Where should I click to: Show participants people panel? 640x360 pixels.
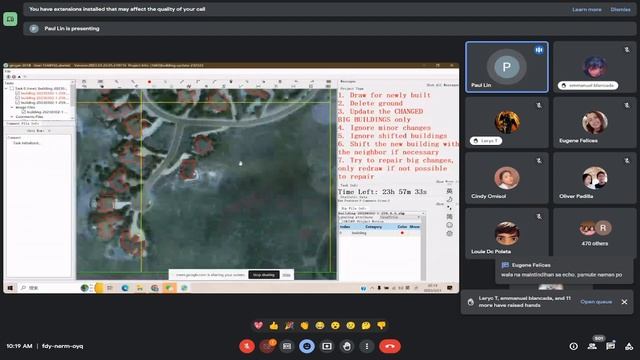click(x=592, y=346)
